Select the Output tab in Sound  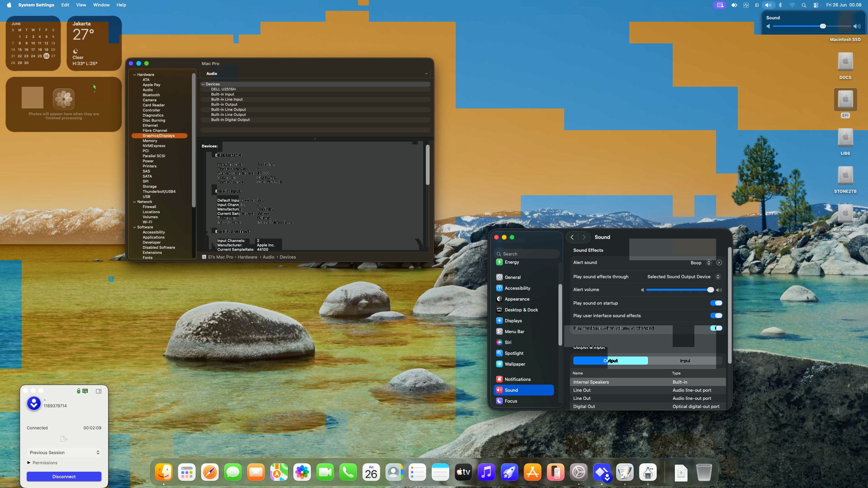(x=610, y=361)
